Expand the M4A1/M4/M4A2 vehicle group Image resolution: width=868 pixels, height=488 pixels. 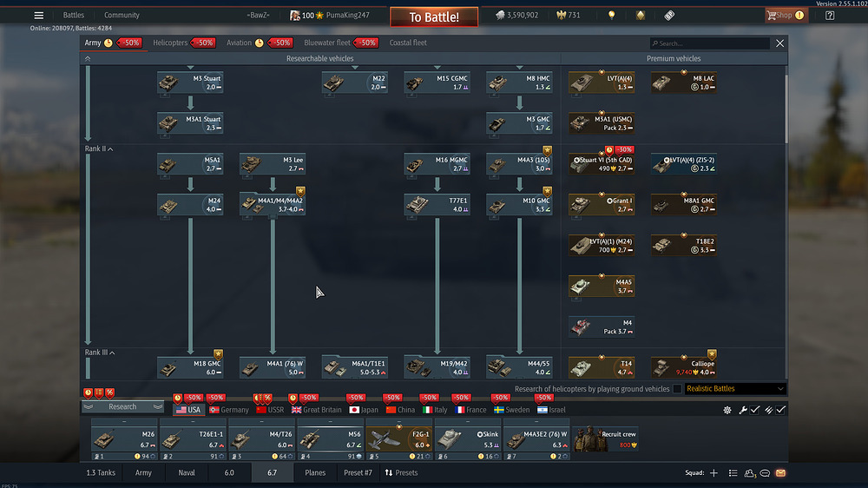click(x=273, y=205)
